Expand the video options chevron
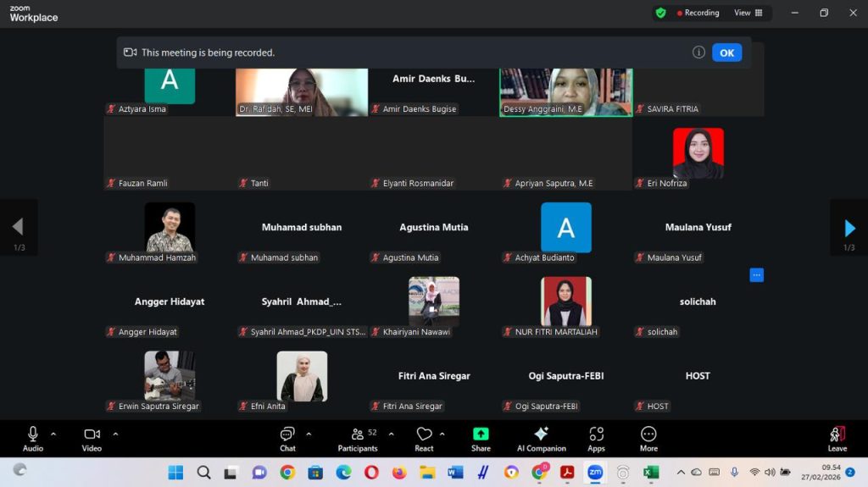The height and width of the screenshot is (487, 868). (115, 434)
